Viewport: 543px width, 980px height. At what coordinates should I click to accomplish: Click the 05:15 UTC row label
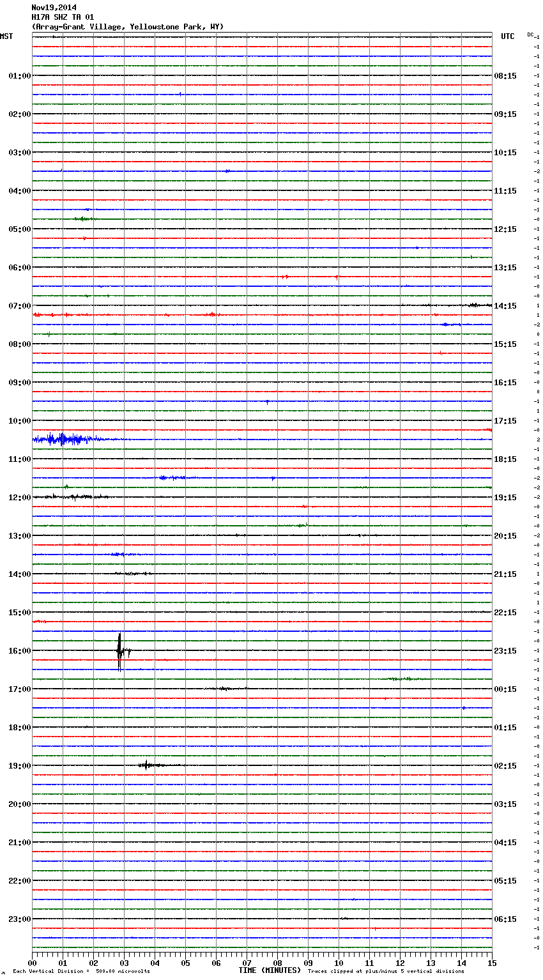click(505, 881)
